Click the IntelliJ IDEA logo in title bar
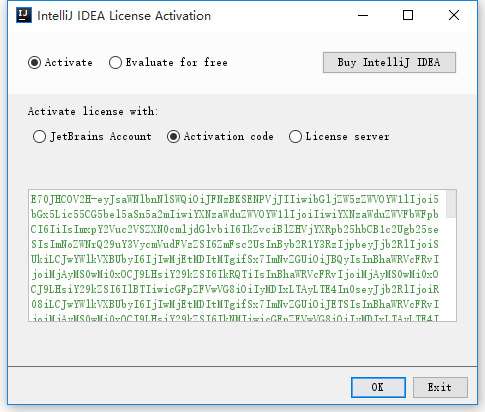 coord(24,15)
